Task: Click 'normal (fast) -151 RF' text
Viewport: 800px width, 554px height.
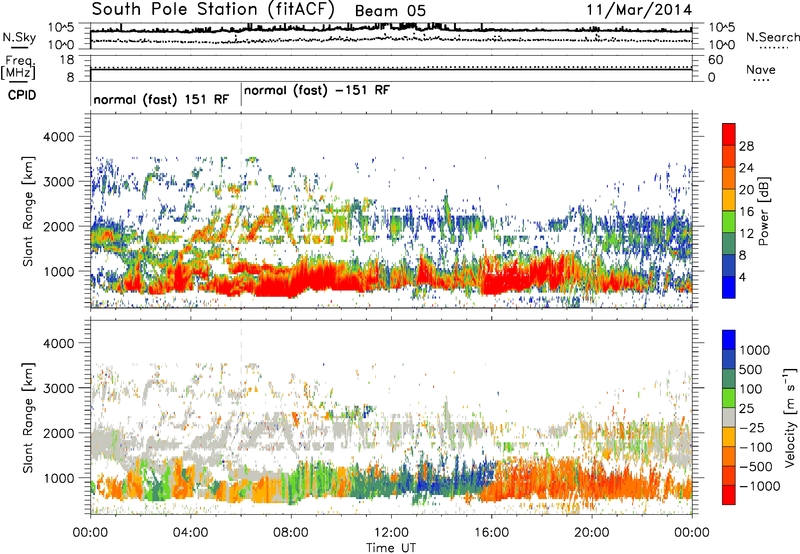Action: pos(317,91)
